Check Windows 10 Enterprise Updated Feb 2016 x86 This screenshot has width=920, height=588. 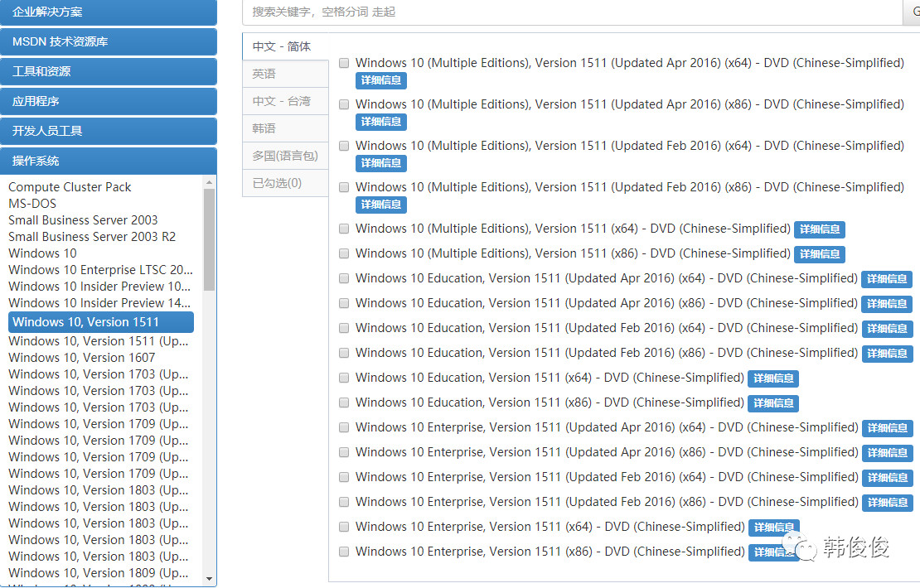(344, 503)
